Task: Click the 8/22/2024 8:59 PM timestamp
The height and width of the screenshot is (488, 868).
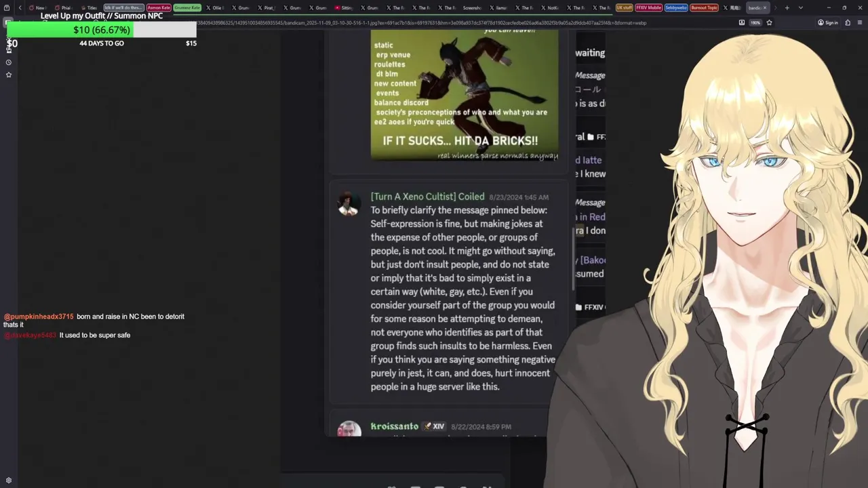Action: (x=481, y=427)
